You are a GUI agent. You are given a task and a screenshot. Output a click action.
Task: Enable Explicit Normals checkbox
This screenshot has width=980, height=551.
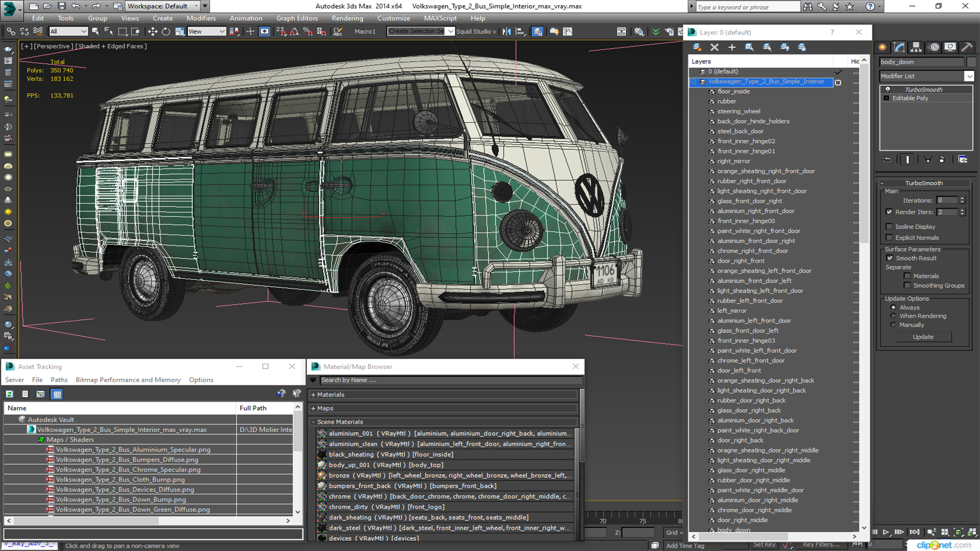coord(889,238)
